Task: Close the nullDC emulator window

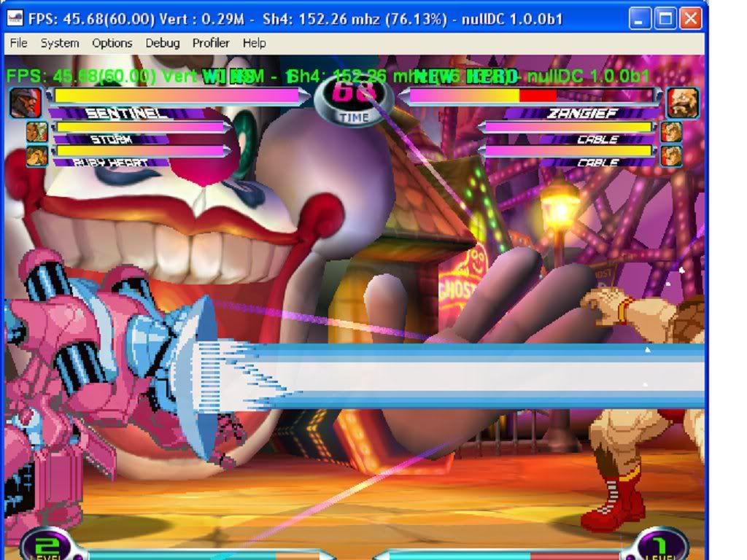Action: pyautogui.click(x=690, y=19)
